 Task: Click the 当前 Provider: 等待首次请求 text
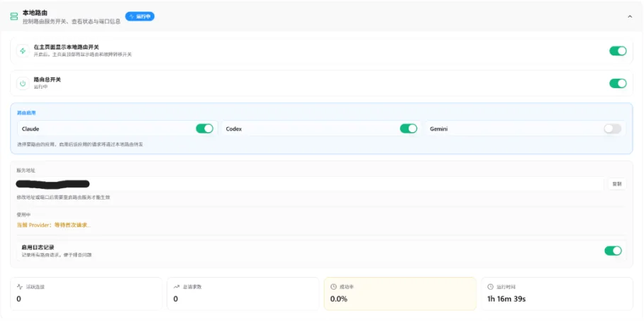tap(54, 225)
